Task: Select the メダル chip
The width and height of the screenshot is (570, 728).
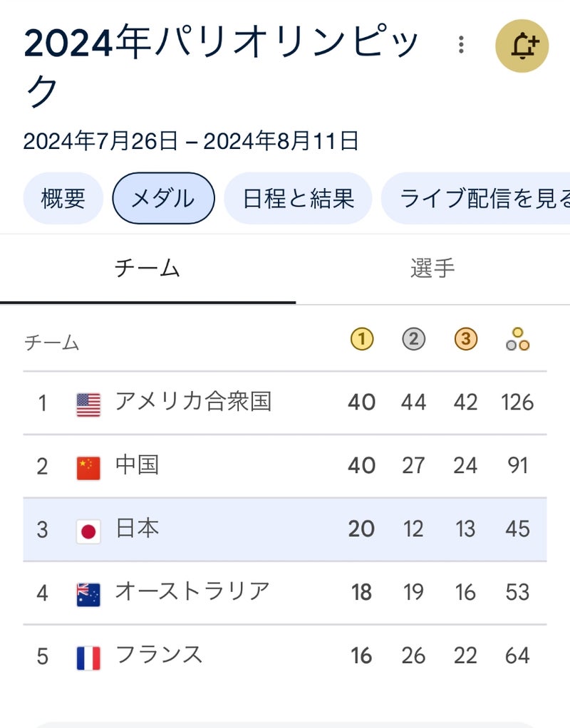Action: [163, 198]
